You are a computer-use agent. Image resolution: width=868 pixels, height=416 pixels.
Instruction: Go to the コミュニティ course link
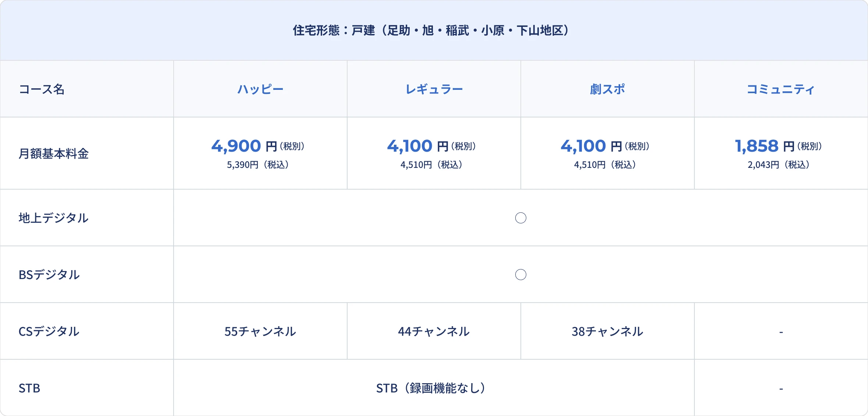(780, 89)
